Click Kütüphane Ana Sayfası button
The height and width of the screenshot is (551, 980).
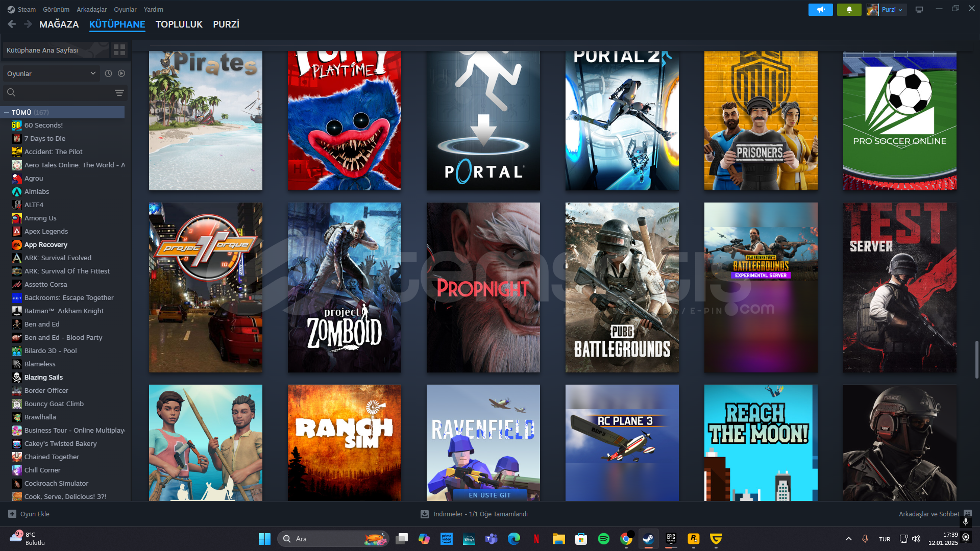(56, 50)
